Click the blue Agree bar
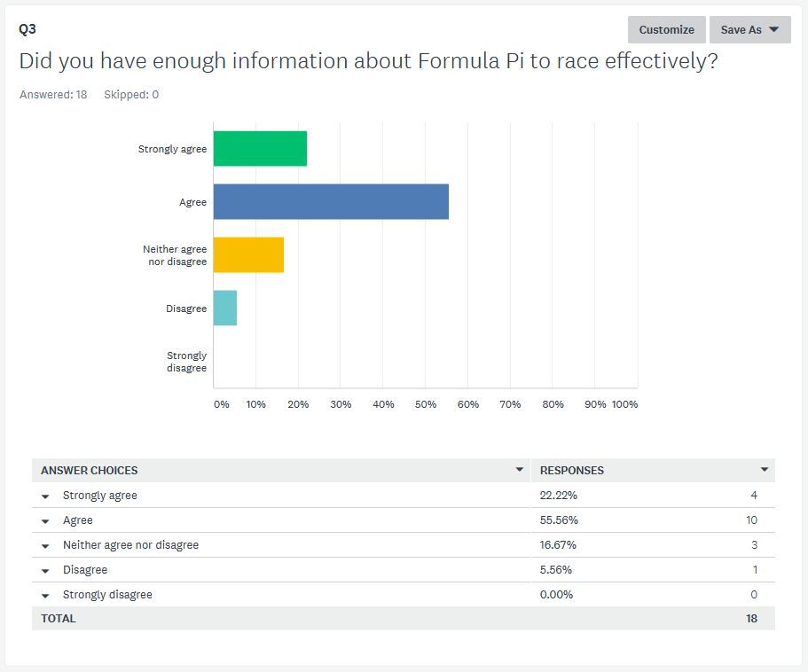 (331, 202)
